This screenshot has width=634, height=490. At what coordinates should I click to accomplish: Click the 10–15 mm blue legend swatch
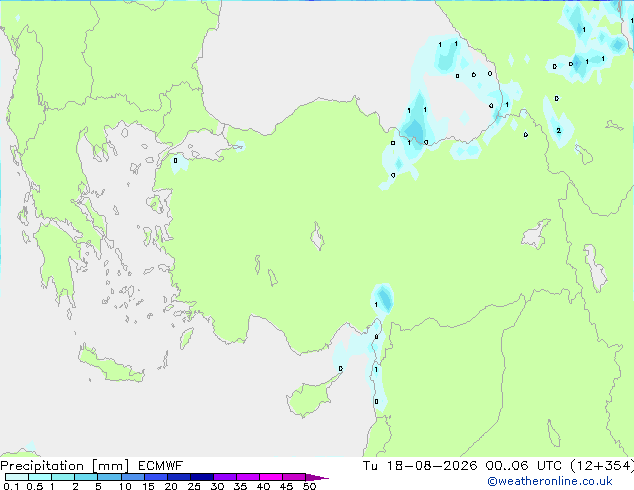click(133, 477)
